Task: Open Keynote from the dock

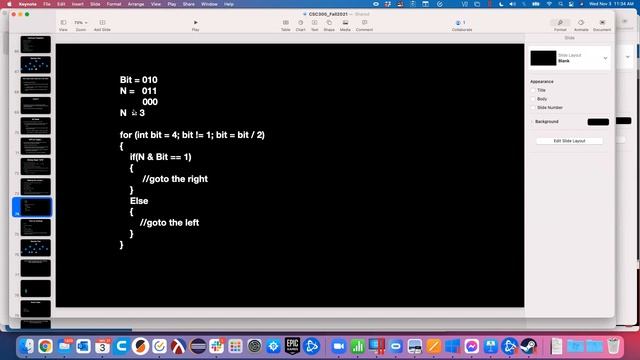Action: 490,346
